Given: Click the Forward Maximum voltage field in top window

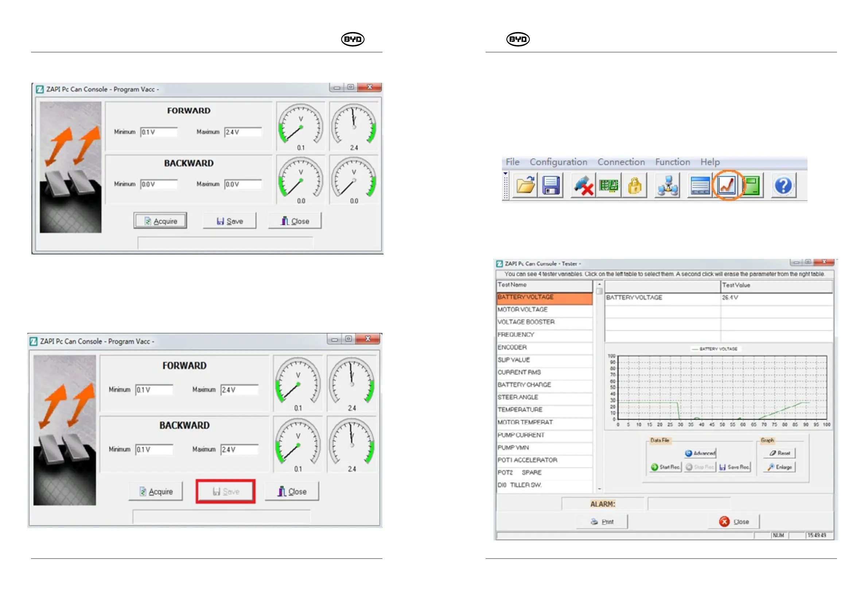Looking at the screenshot, I should (243, 132).
